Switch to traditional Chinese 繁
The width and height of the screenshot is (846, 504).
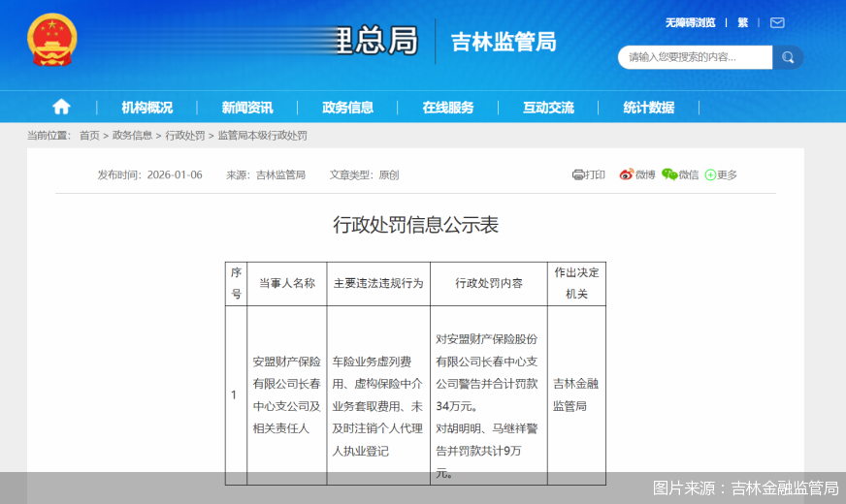(x=743, y=22)
